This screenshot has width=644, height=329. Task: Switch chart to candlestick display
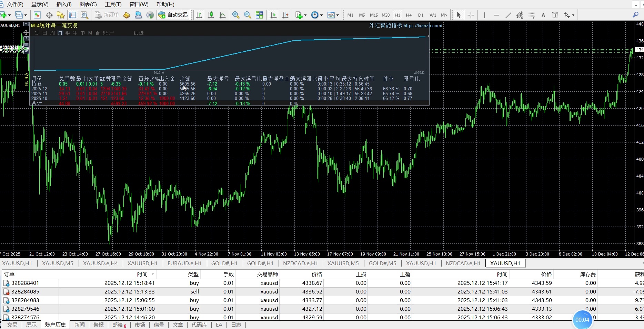tap(211, 15)
